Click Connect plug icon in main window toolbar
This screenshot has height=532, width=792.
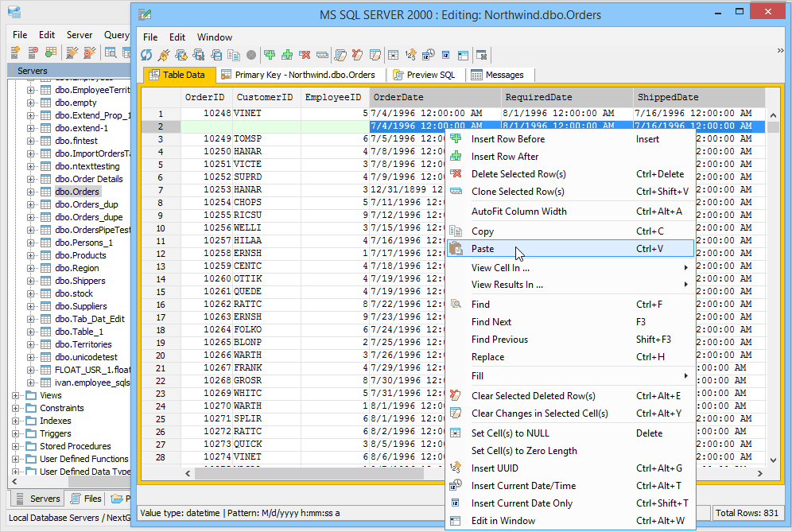tap(72, 52)
